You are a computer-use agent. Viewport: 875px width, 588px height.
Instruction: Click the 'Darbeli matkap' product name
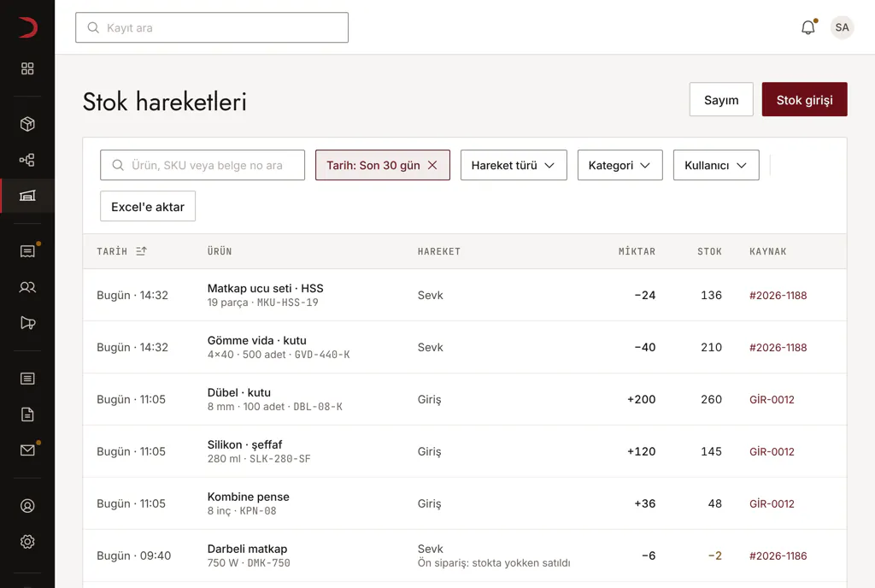(247, 549)
